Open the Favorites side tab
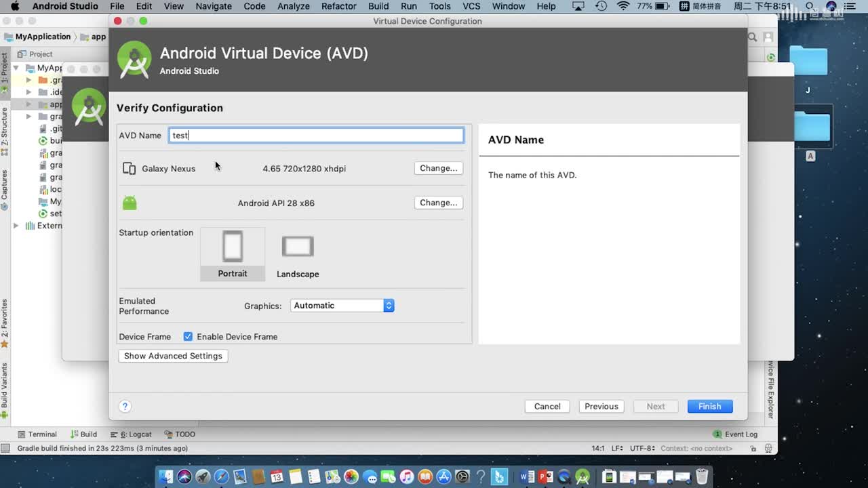Viewport: 868px width, 488px height. coord(4,323)
